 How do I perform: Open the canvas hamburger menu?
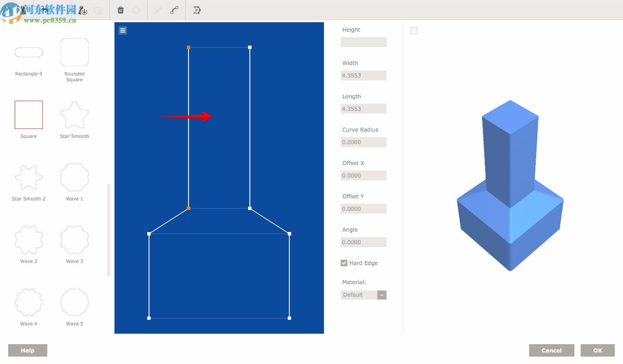click(123, 30)
